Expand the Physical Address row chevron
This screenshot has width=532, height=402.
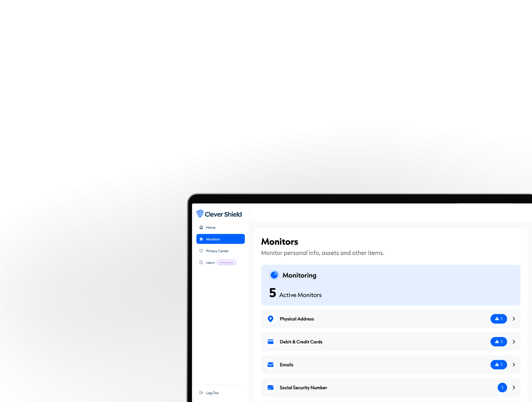click(x=514, y=319)
